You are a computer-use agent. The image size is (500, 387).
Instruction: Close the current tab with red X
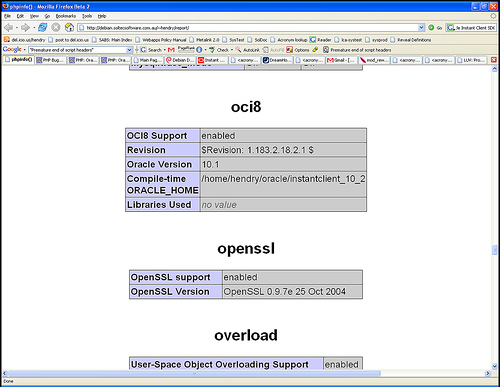point(494,60)
